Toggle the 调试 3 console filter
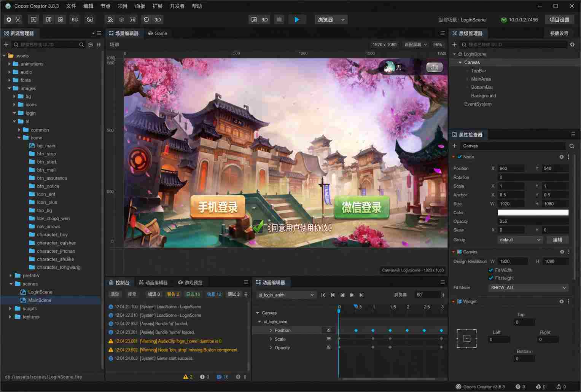The image size is (581, 392). pos(234,294)
